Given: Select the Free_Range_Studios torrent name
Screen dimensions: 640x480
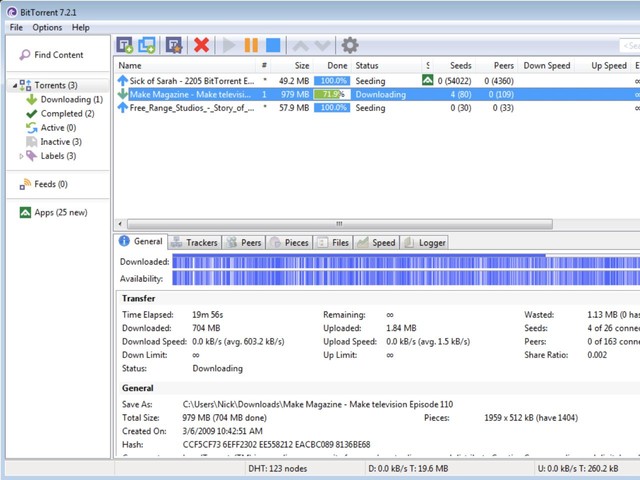Looking at the screenshot, I should point(192,108).
